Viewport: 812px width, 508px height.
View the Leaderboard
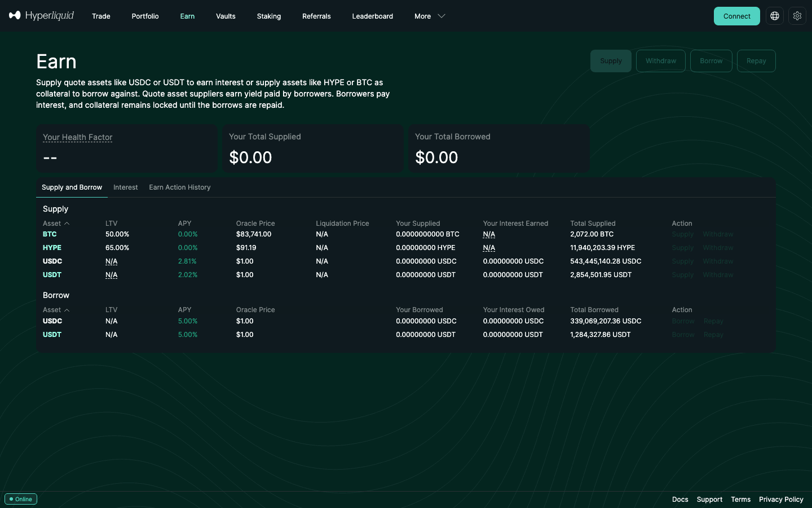pos(372,16)
